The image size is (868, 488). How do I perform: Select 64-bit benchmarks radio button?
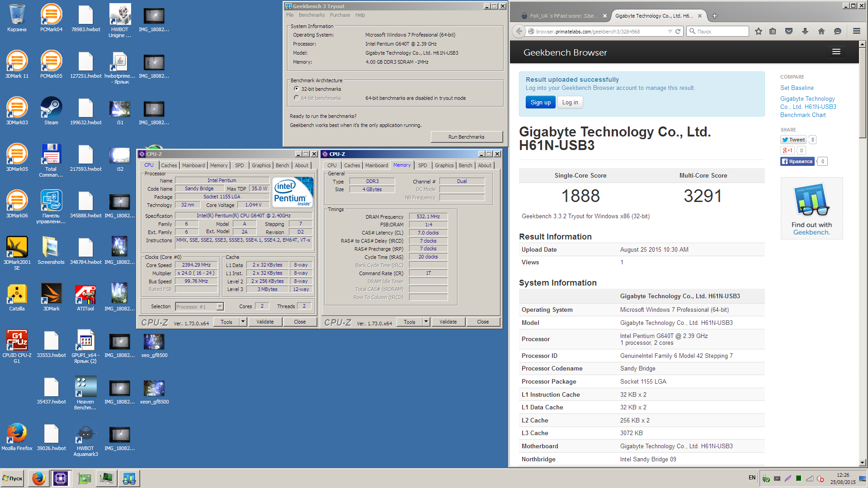297,98
